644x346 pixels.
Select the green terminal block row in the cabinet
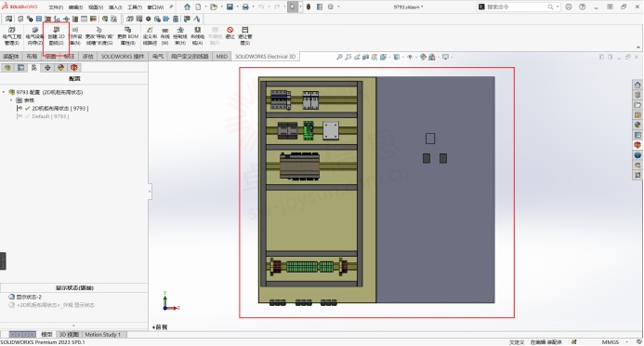[310, 267]
